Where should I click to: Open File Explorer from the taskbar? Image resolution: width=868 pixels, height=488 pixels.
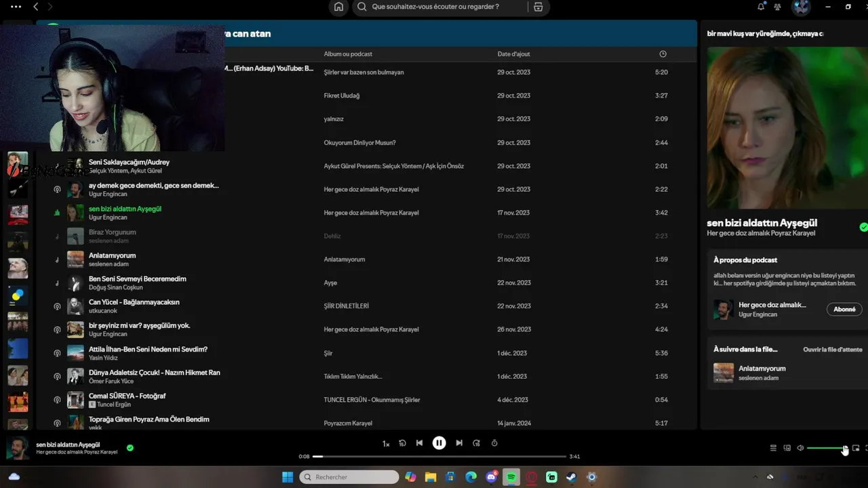click(x=431, y=477)
